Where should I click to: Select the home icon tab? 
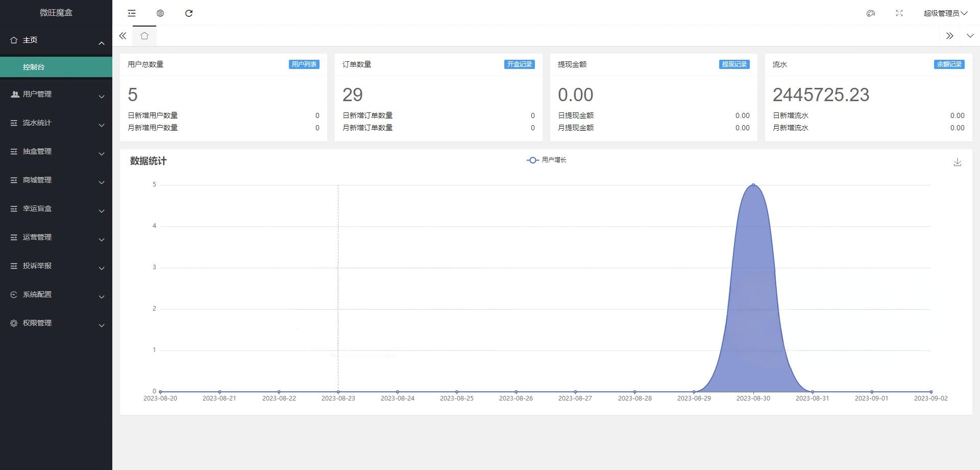(x=144, y=36)
